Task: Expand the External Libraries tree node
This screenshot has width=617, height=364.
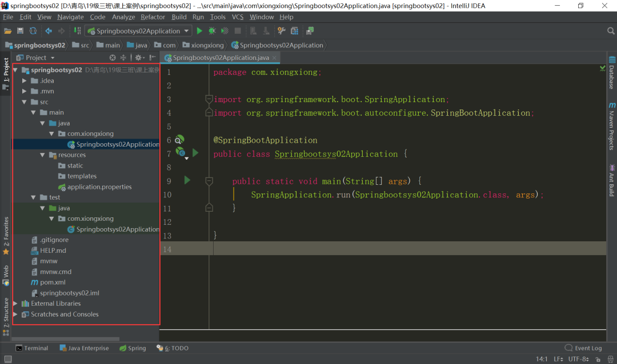Action: (x=15, y=304)
